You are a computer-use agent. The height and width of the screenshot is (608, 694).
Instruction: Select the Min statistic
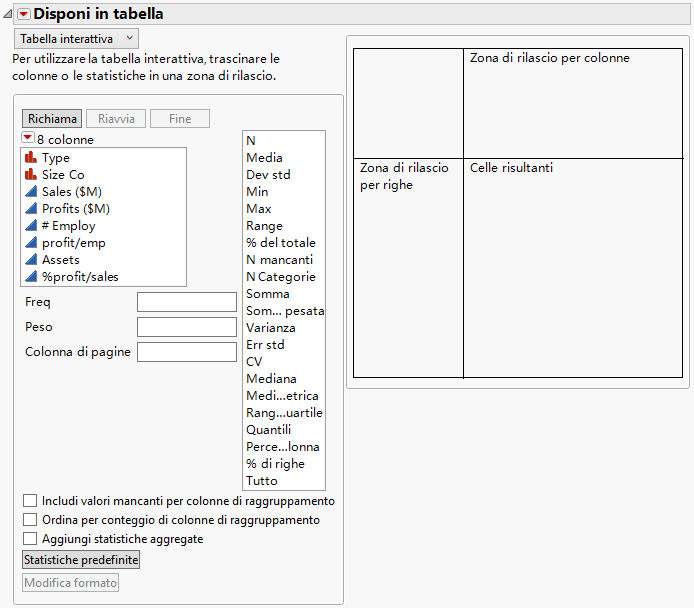tap(257, 192)
